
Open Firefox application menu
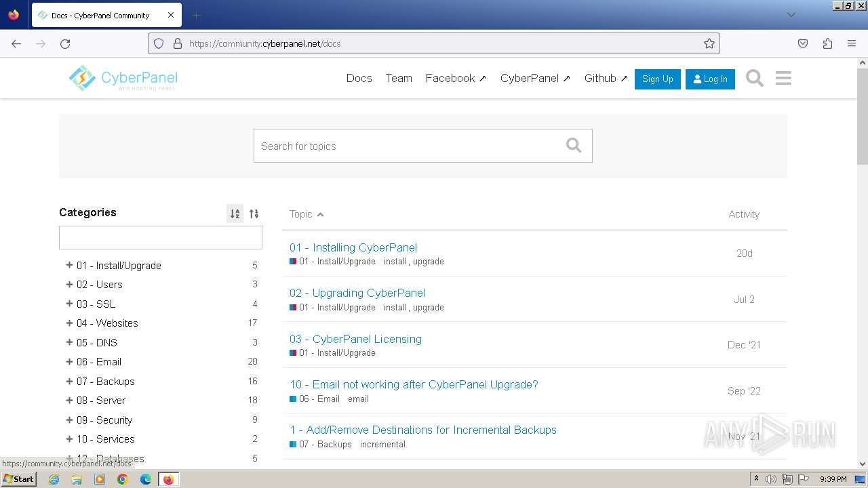pos(852,43)
